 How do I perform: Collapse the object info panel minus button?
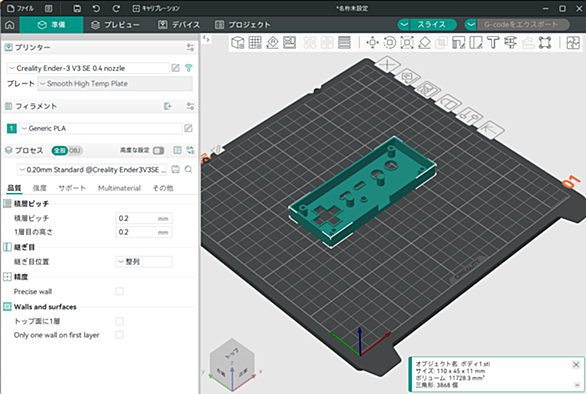click(x=577, y=385)
